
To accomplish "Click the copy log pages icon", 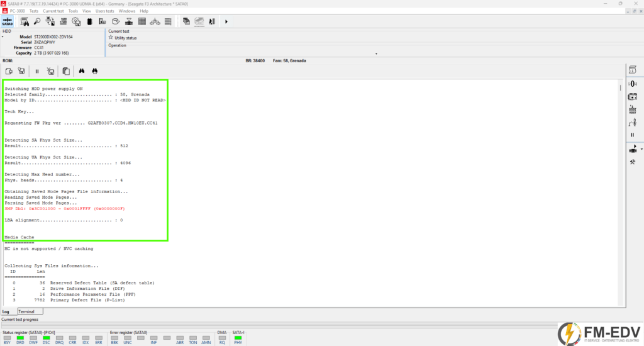I will pos(65,71).
